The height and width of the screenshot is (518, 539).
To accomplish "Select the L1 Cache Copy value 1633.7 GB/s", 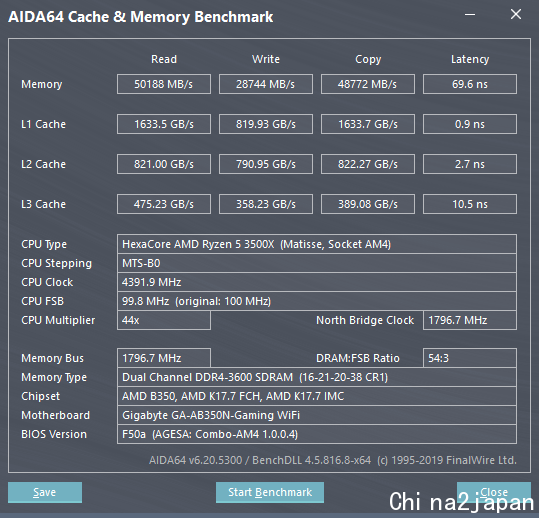I will click(368, 124).
